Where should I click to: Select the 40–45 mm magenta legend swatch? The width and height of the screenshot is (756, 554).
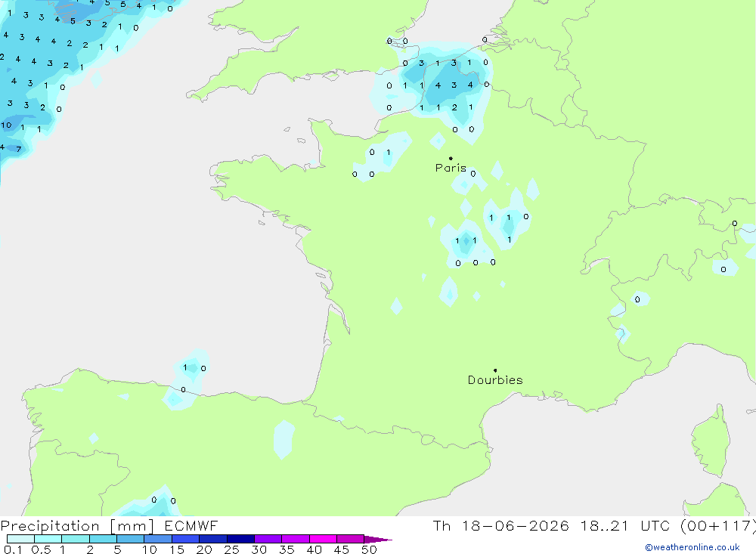click(323, 539)
